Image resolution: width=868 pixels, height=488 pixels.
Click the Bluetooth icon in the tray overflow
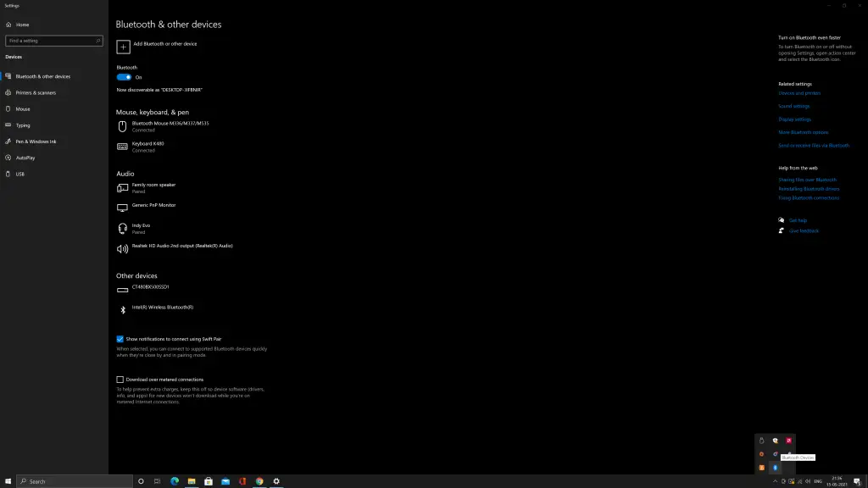[x=775, y=468]
